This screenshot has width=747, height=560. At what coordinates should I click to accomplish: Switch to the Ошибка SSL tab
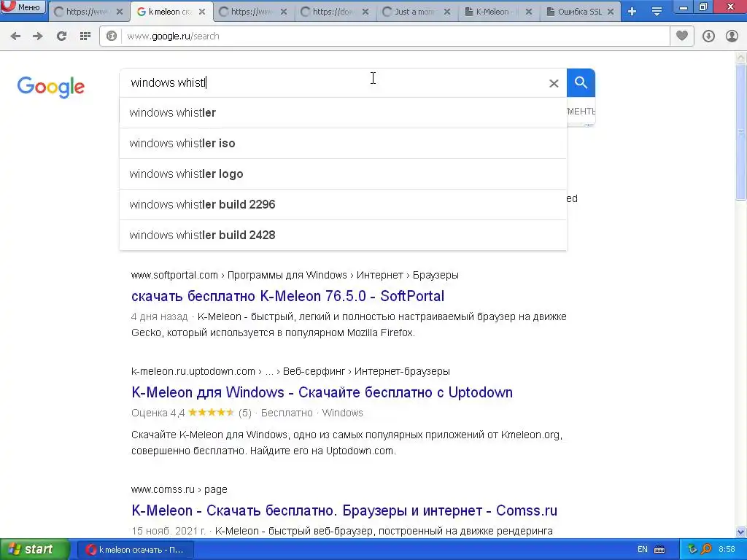[x=580, y=12]
